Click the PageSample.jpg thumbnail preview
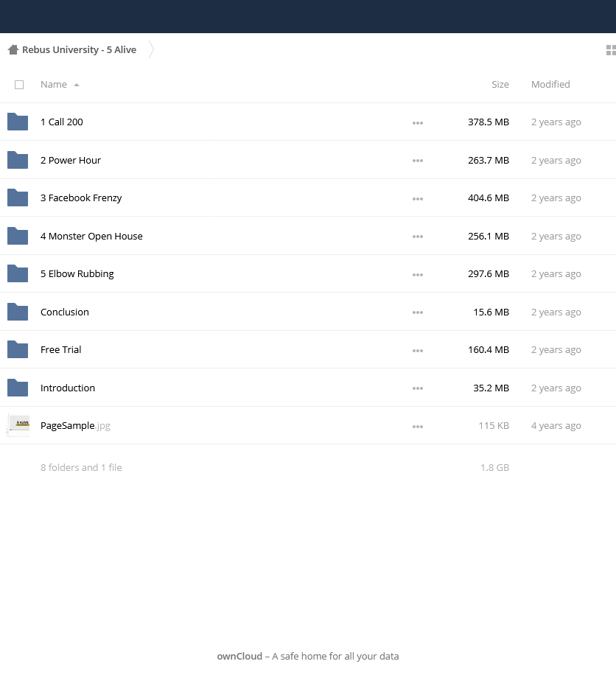The height and width of the screenshot is (678, 616). [x=18, y=426]
